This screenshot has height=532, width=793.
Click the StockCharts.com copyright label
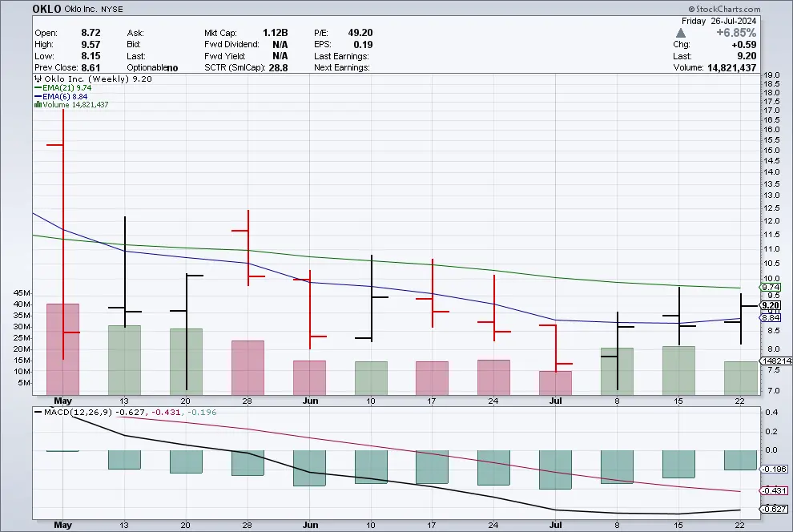(x=724, y=9)
